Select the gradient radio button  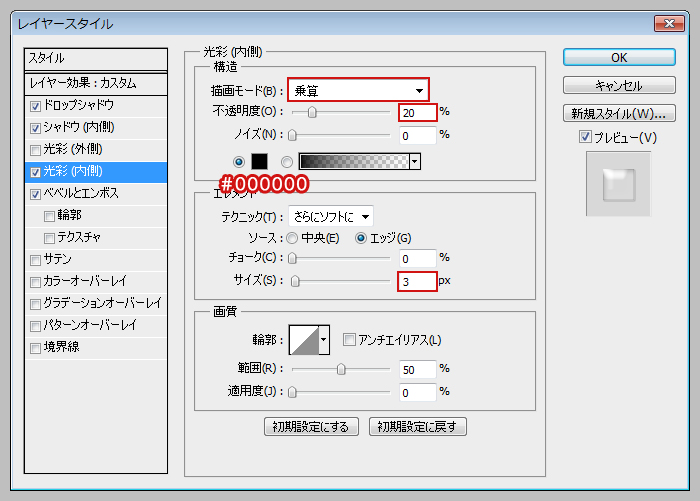287,162
